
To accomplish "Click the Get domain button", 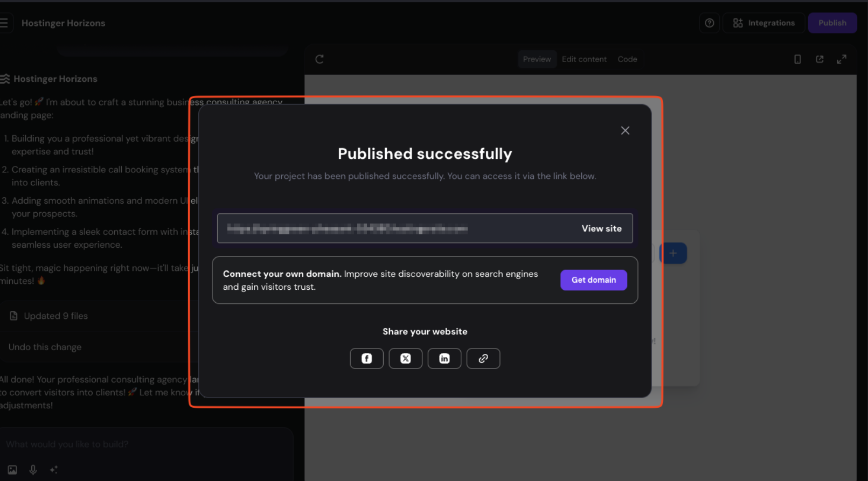I will click(x=593, y=280).
